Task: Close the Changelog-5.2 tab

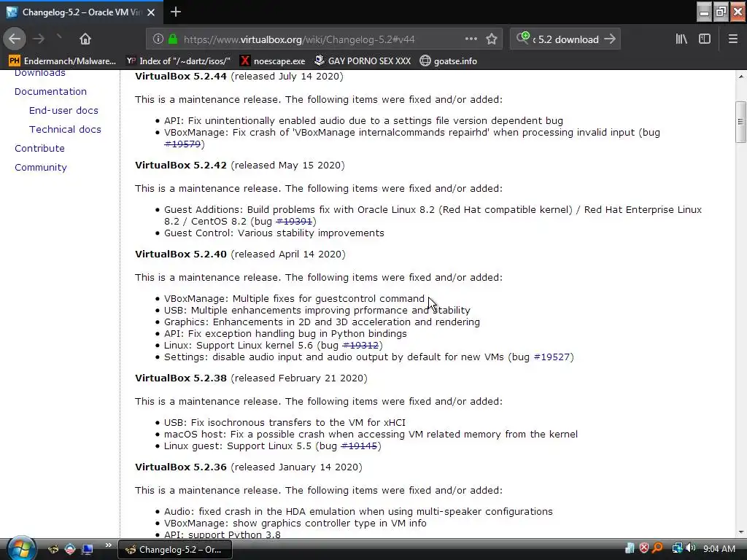Action: [151, 12]
